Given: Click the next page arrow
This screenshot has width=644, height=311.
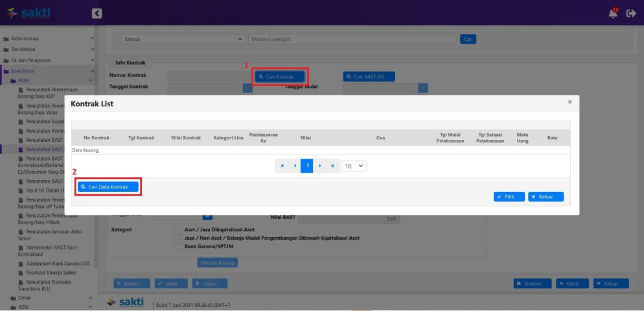Looking at the screenshot, I should click(319, 166).
